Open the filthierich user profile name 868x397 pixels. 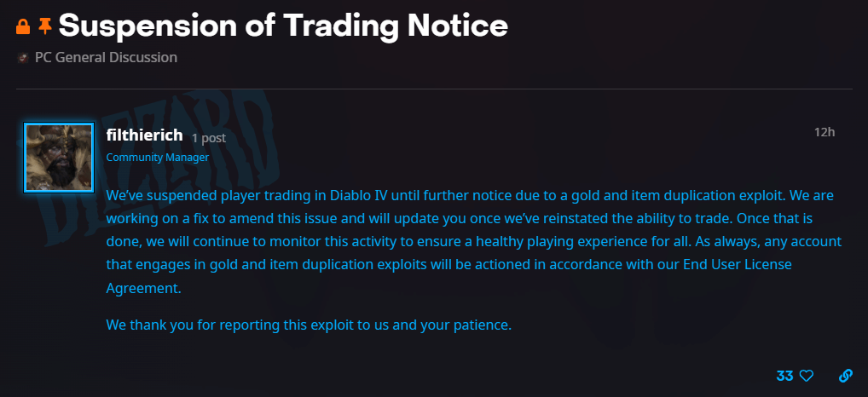click(x=144, y=135)
